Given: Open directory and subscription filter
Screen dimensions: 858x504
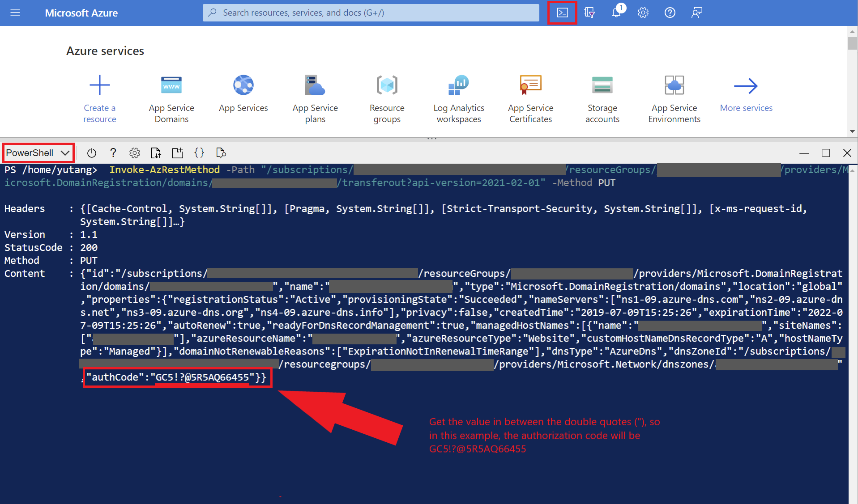Looking at the screenshot, I should click(x=589, y=13).
